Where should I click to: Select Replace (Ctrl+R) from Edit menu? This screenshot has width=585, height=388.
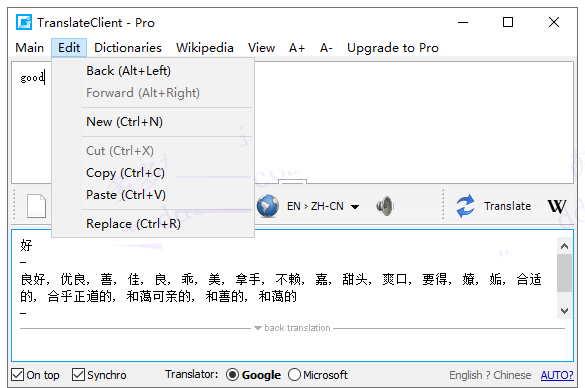[153, 224]
